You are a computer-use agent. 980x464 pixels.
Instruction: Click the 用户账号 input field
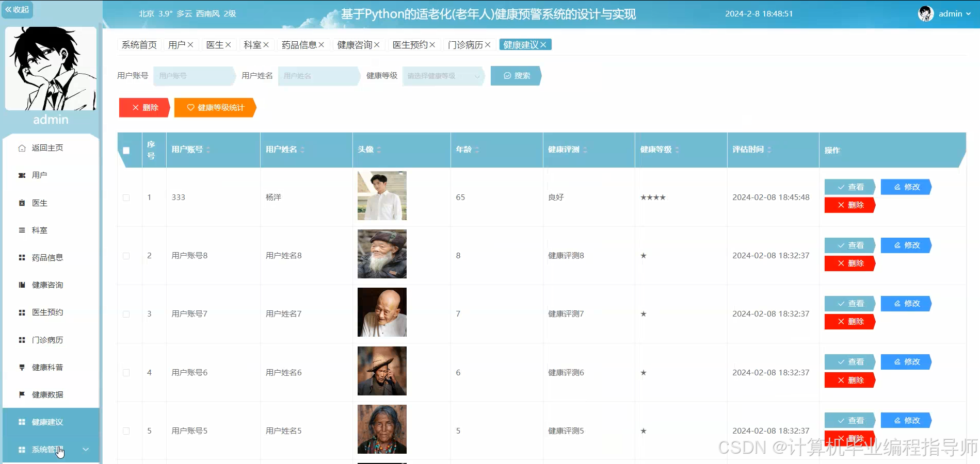pyautogui.click(x=194, y=76)
